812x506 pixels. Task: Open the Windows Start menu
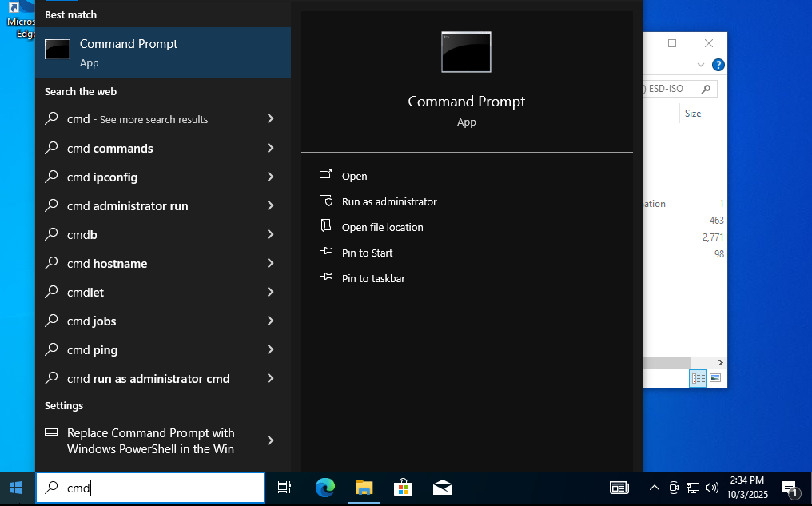point(16,488)
